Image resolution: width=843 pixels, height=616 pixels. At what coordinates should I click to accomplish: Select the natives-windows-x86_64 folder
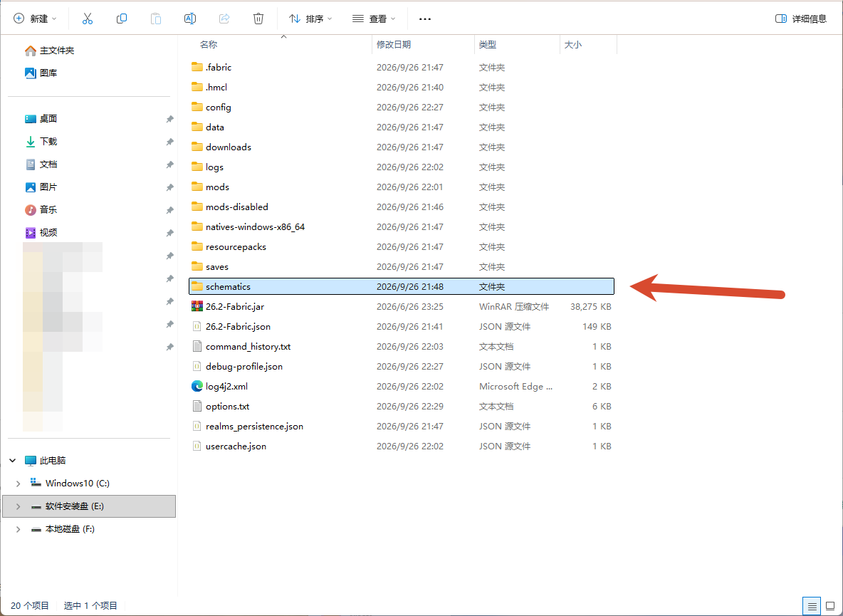[x=401, y=227]
